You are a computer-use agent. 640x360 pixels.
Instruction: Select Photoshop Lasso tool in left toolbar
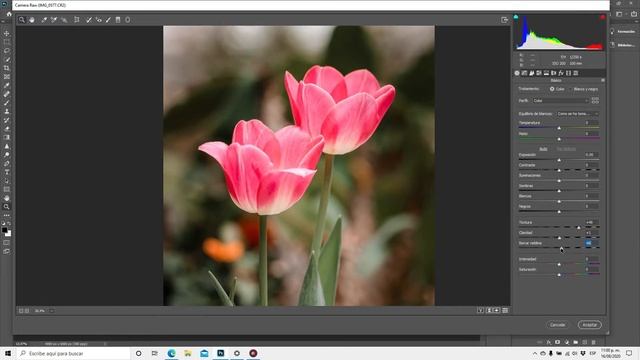(x=7, y=51)
